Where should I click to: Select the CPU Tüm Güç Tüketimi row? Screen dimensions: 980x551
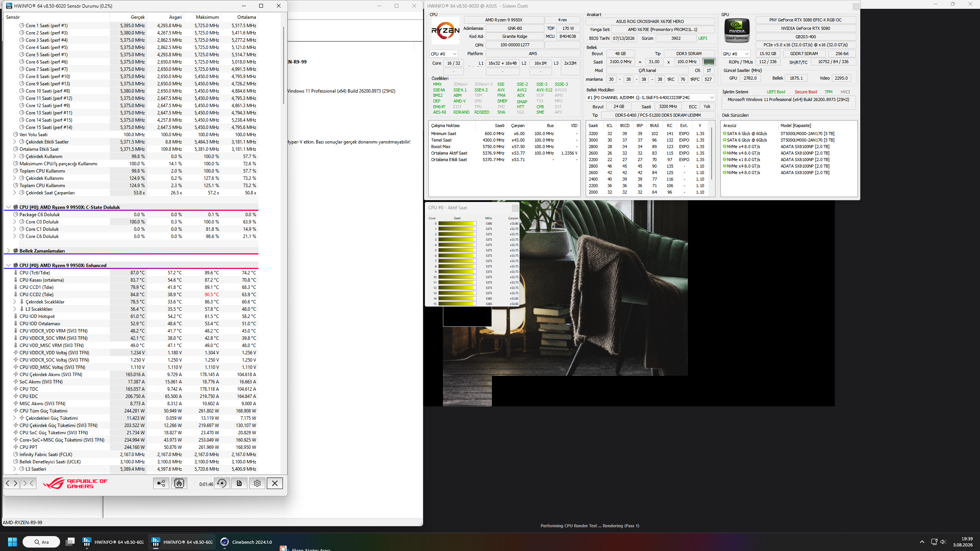click(131, 411)
